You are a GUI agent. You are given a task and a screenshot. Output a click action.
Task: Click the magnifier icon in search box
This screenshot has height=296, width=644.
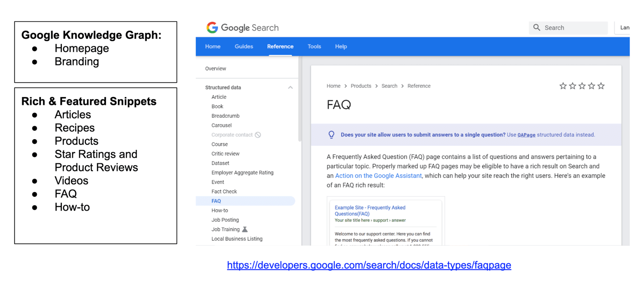[x=537, y=28]
